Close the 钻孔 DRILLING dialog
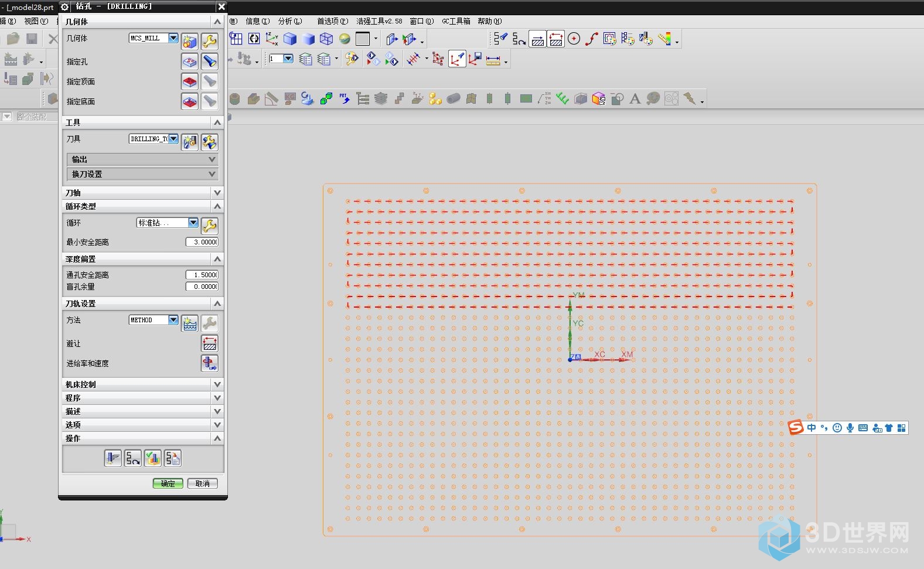Viewport: 924px width, 569px height. pos(221,6)
